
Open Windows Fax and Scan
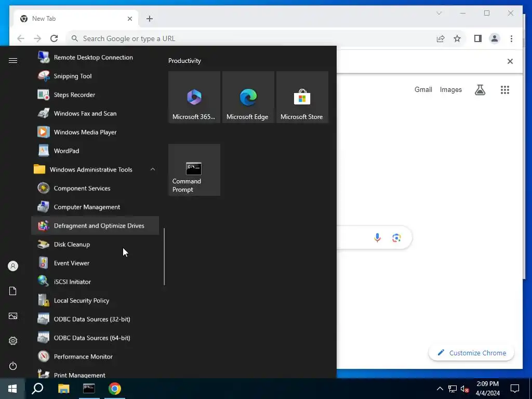[x=95, y=113]
